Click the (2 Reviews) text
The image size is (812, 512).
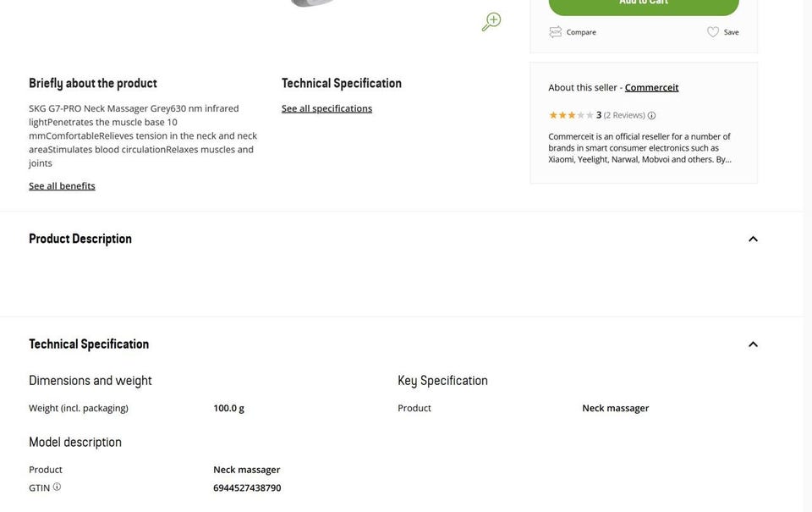tap(624, 115)
